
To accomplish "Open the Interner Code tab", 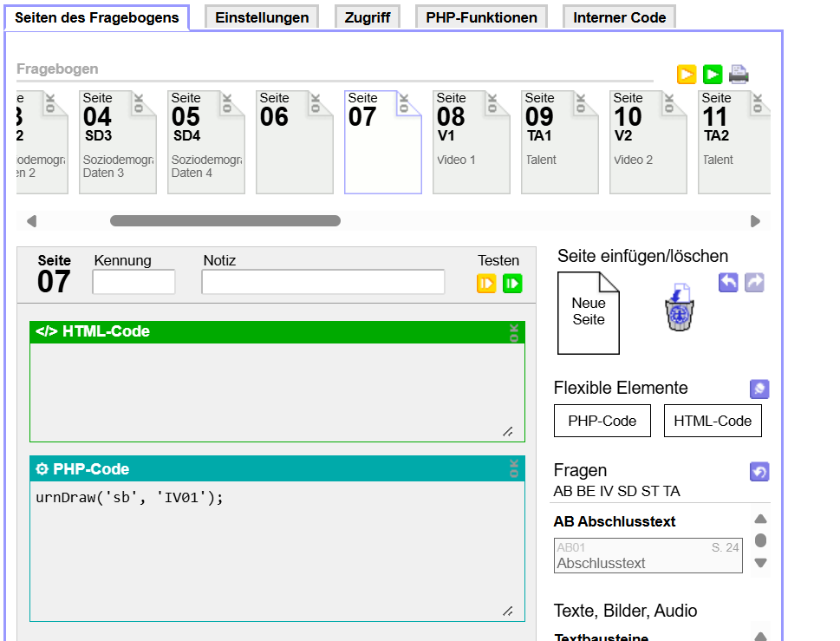I will pos(619,17).
